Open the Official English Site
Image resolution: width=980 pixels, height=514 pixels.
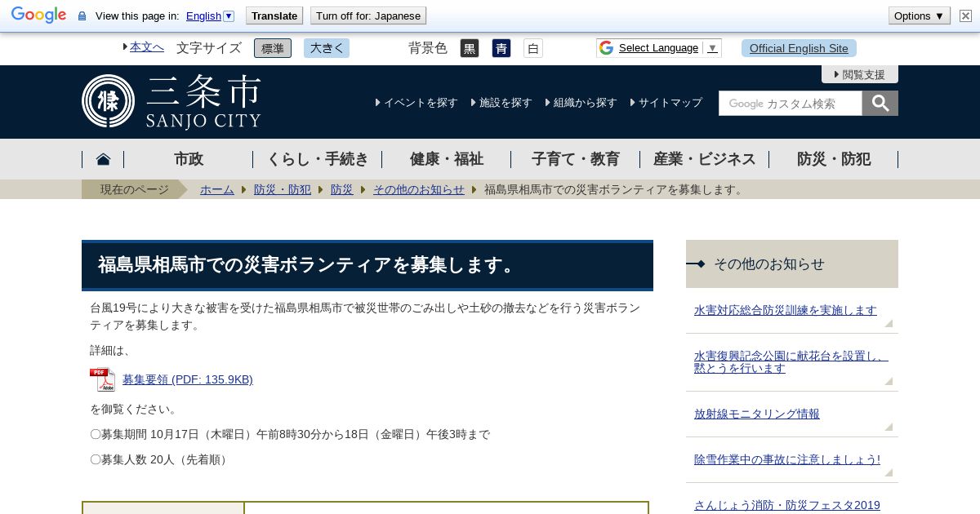coord(799,48)
